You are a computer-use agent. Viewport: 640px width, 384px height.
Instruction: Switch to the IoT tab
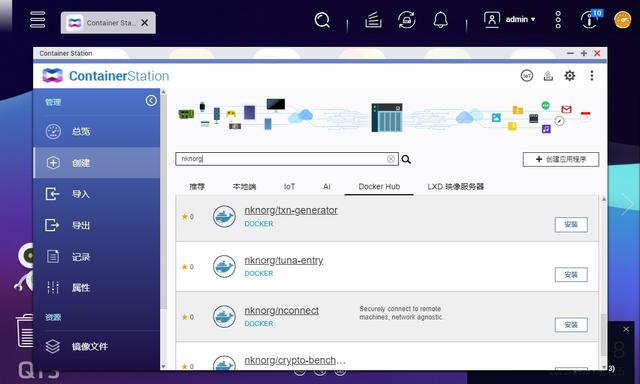click(x=289, y=186)
